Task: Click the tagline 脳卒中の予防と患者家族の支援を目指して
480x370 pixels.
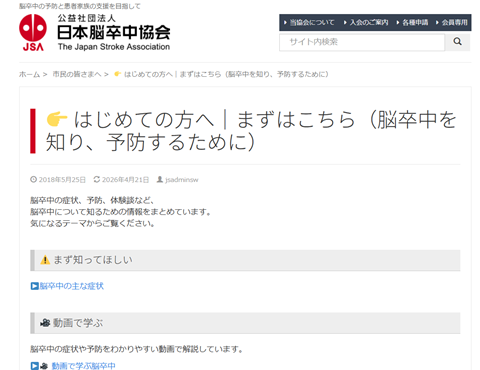Action: [x=80, y=6]
